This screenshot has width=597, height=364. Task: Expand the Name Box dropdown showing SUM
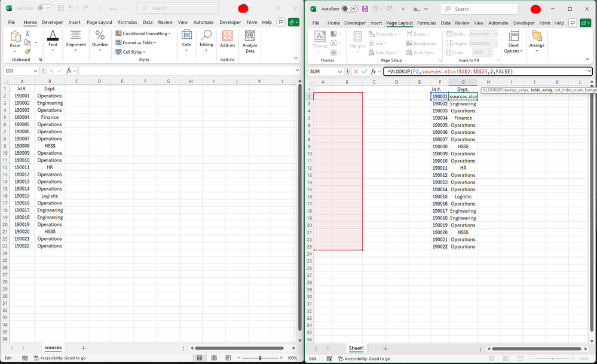click(x=340, y=72)
